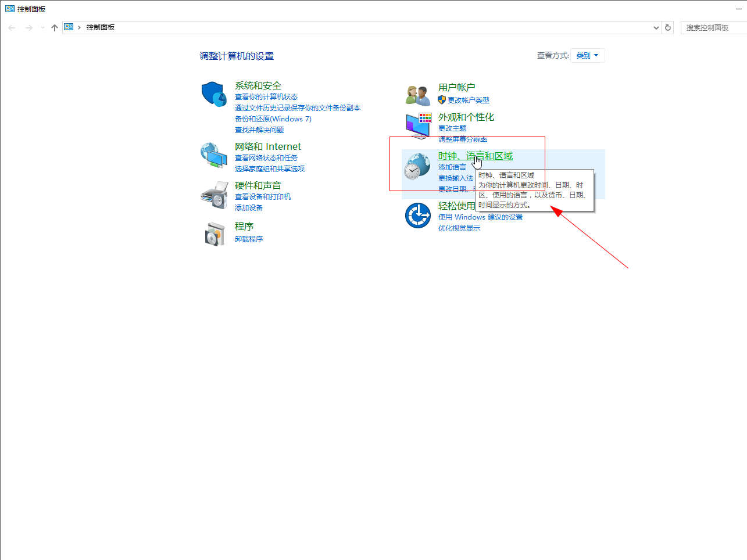Click the 搜索控制面板 search field
The height and width of the screenshot is (560, 747).
tap(713, 27)
